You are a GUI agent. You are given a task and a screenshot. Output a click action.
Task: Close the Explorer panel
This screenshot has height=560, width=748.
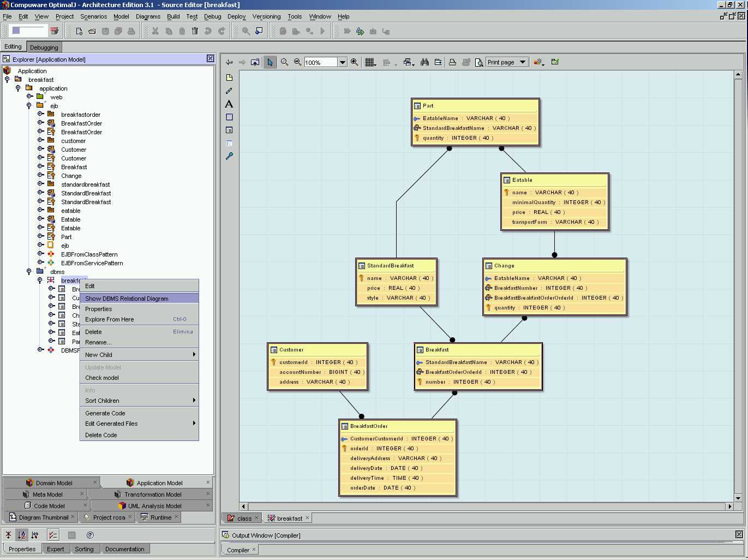(210, 58)
